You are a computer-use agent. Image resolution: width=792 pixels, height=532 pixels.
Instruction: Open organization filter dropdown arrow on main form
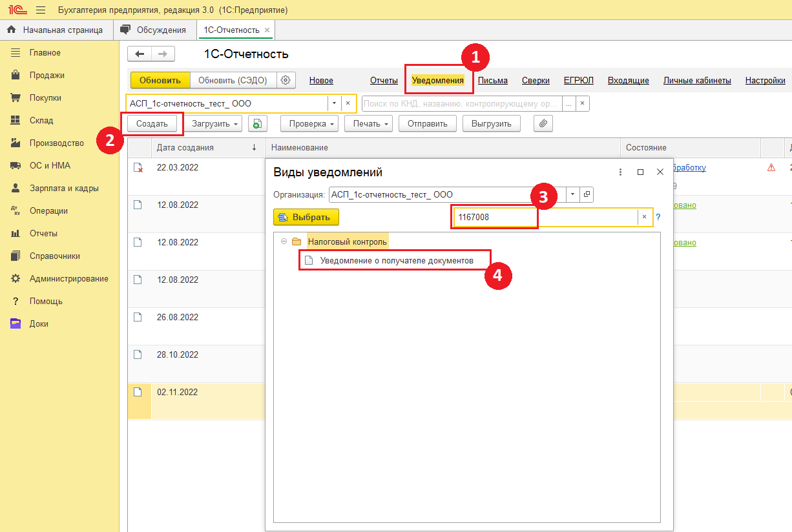pos(334,103)
